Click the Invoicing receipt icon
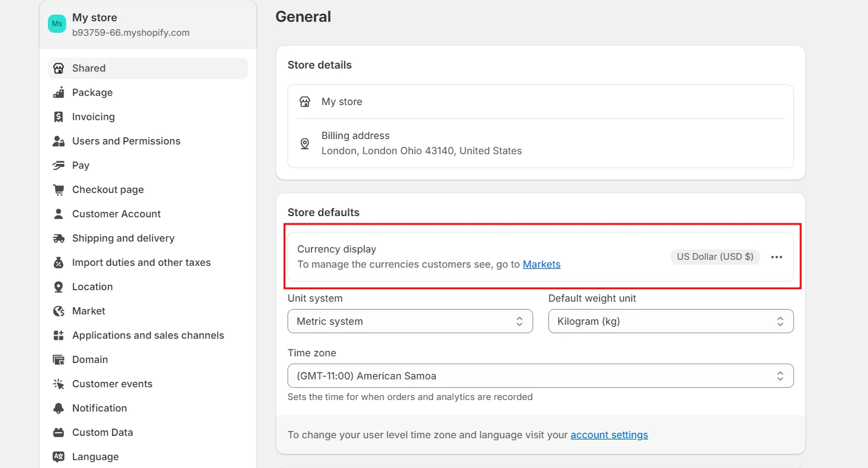Image resolution: width=868 pixels, height=468 pixels. click(x=58, y=117)
